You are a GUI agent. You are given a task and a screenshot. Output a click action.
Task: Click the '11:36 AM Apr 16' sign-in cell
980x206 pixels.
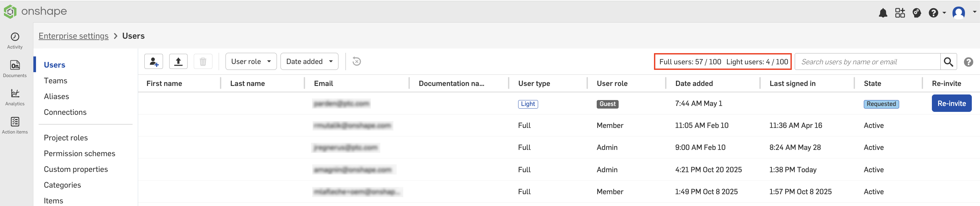tap(795, 126)
